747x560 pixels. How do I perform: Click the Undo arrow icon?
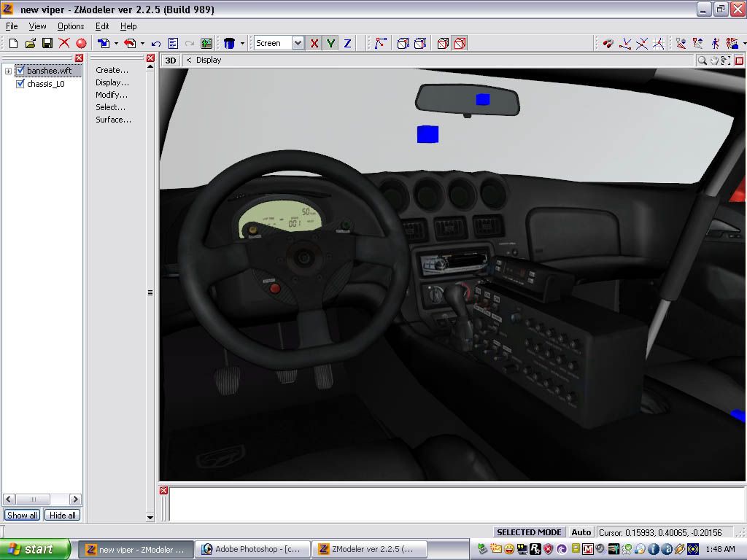pyautogui.click(x=156, y=44)
